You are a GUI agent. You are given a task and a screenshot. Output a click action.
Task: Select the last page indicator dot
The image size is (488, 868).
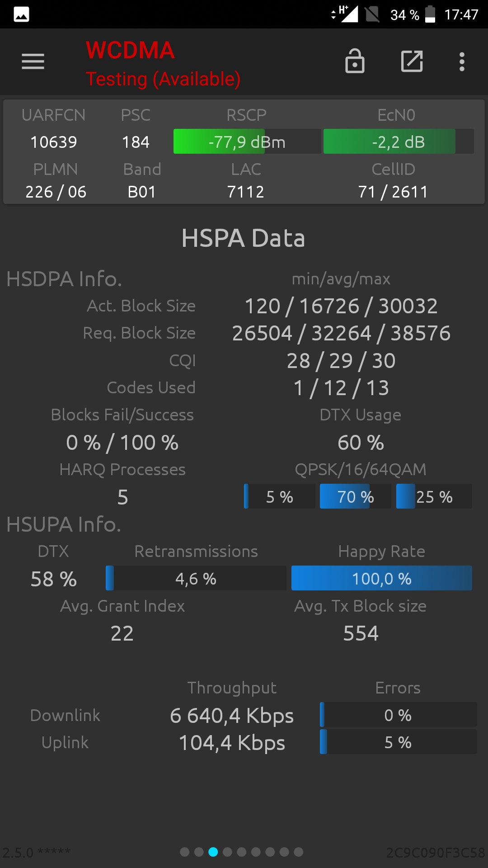click(x=299, y=852)
